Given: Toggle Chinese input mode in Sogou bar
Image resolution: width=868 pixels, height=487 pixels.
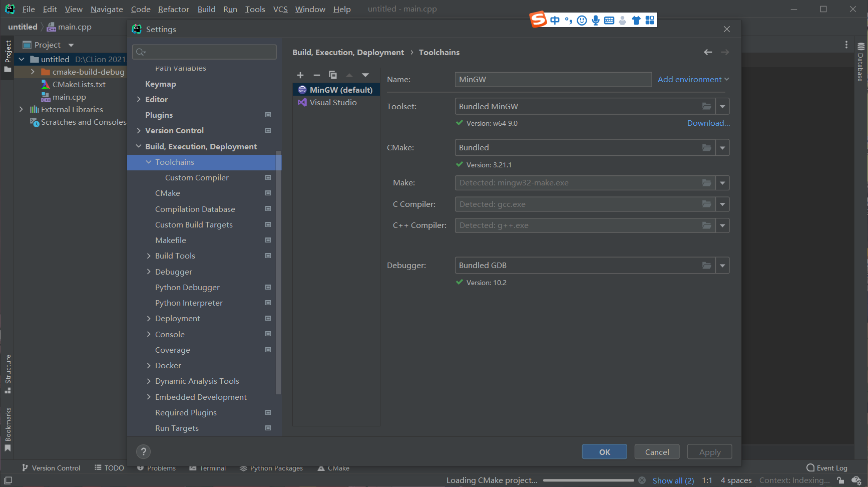Looking at the screenshot, I should pyautogui.click(x=555, y=20).
